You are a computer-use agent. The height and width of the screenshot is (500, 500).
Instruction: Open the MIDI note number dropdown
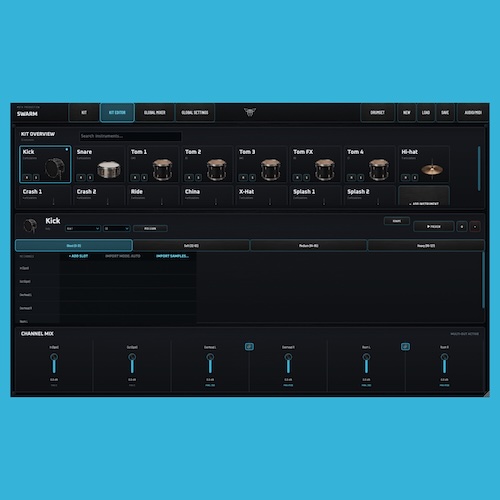116,228
